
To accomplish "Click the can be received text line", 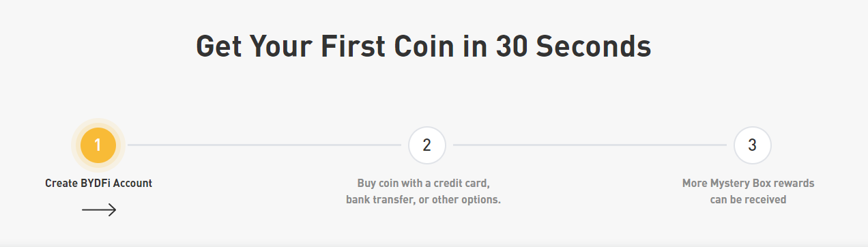I will 749,200.
